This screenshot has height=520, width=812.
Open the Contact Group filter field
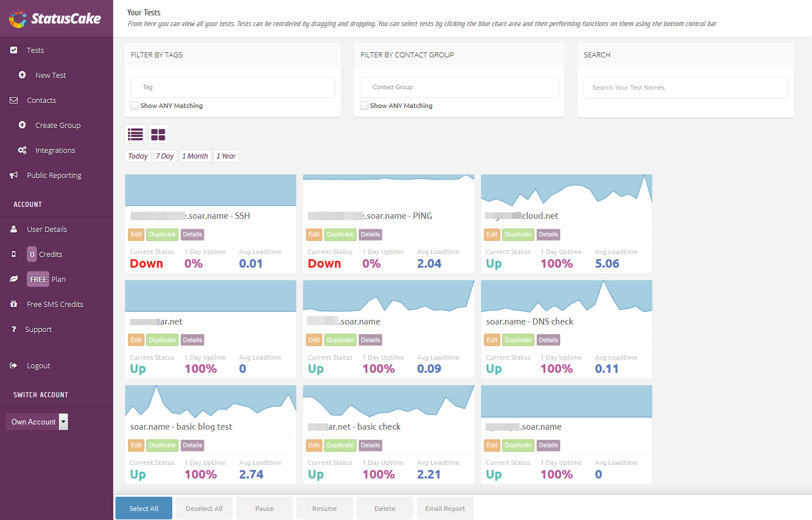pos(459,87)
